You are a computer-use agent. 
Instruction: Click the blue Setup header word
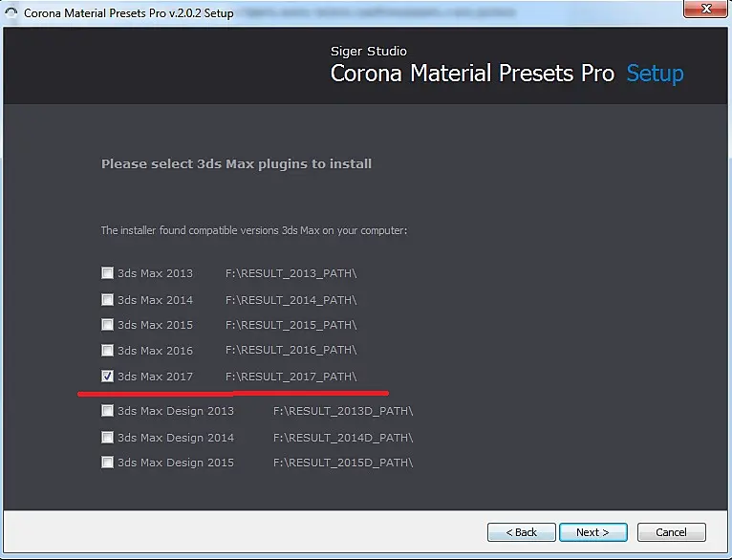pos(655,74)
